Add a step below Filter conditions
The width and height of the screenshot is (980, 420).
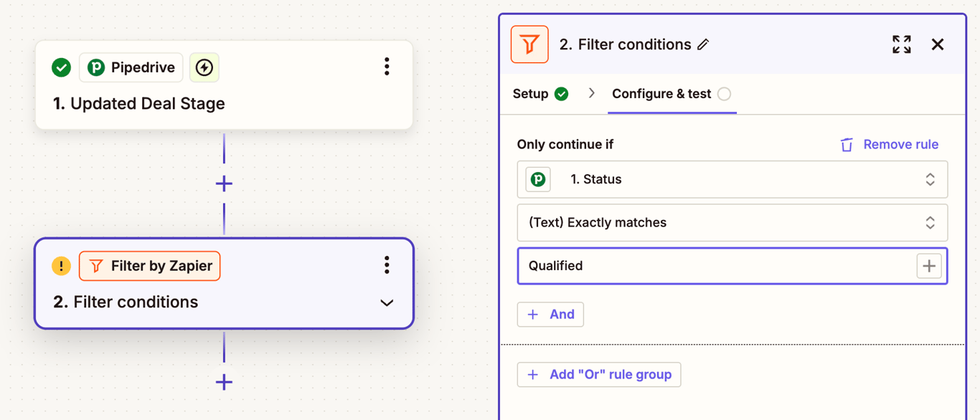(224, 382)
